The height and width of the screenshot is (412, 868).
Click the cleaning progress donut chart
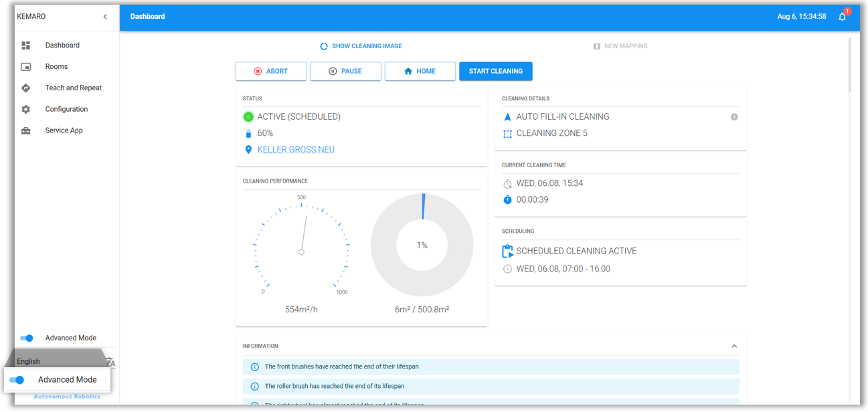pos(422,245)
